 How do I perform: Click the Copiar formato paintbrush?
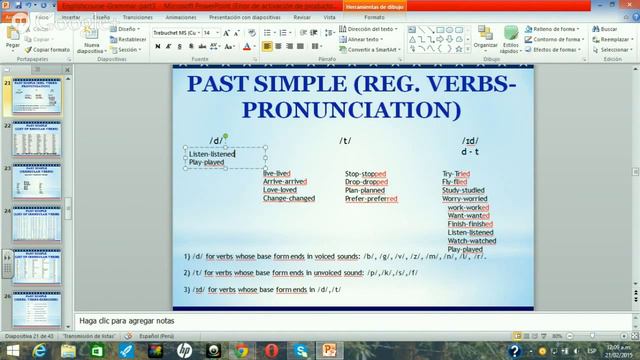47,50
